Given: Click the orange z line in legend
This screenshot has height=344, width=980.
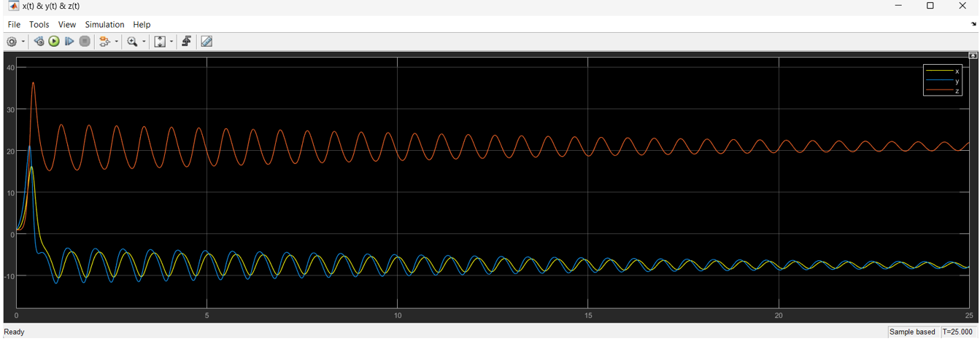Looking at the screenshot, I should click(x=939, y=91).
